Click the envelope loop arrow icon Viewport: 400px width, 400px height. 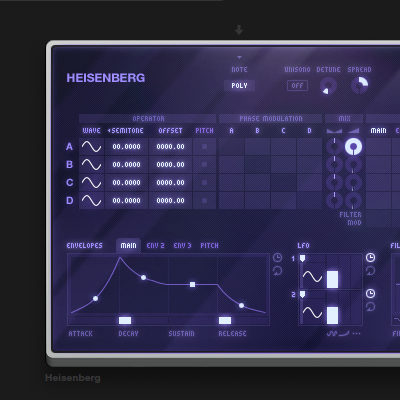277,271
